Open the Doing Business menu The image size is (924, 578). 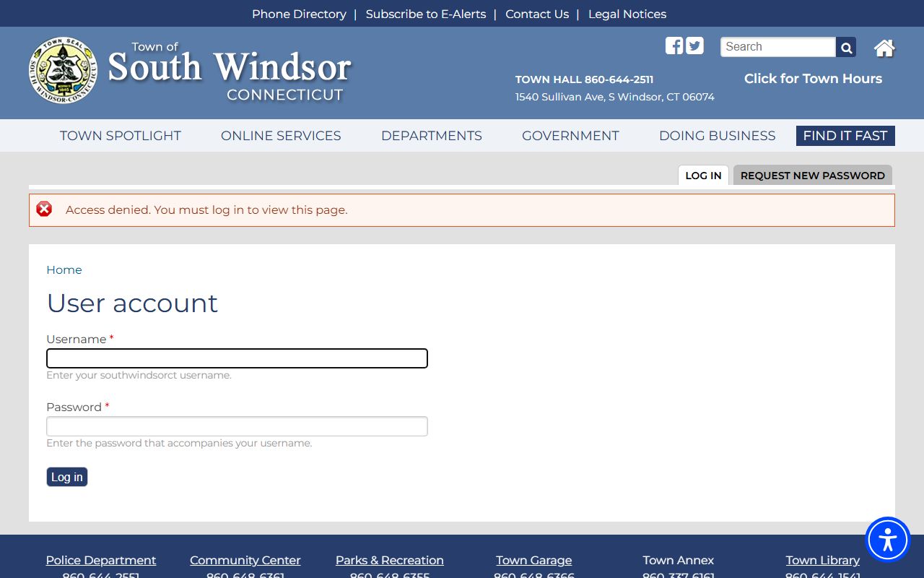pos(718,136)
